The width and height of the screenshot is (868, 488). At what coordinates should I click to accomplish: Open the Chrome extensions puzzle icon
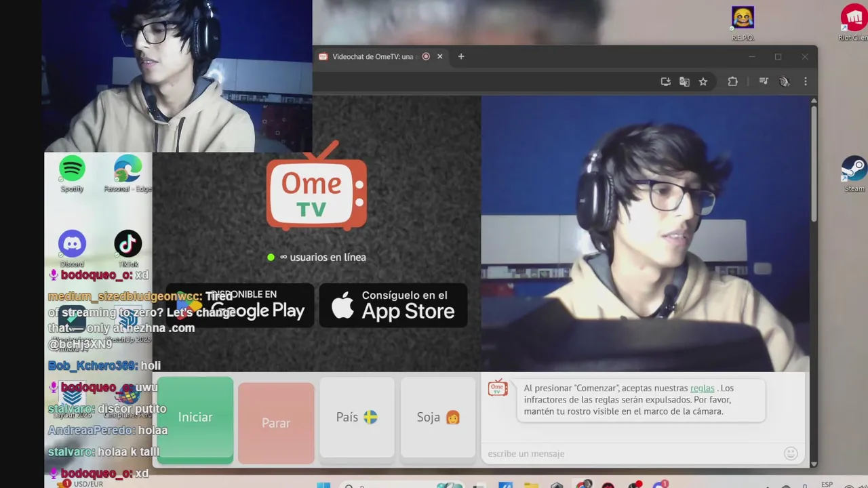(x=732, y=81)
